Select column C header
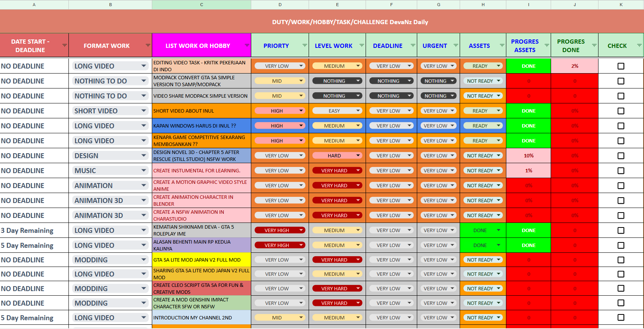Image resolution: width=644 pixels, height=329 pixels. pos(202,5)
